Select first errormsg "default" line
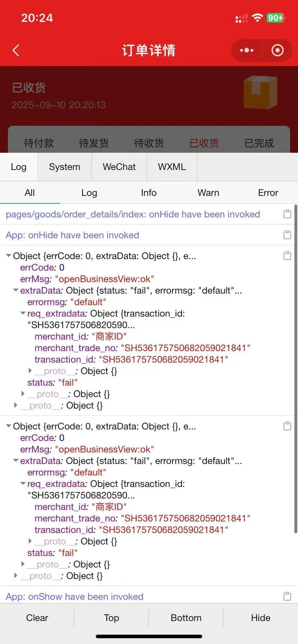The image size is (298, 644). tap(67, 302)
